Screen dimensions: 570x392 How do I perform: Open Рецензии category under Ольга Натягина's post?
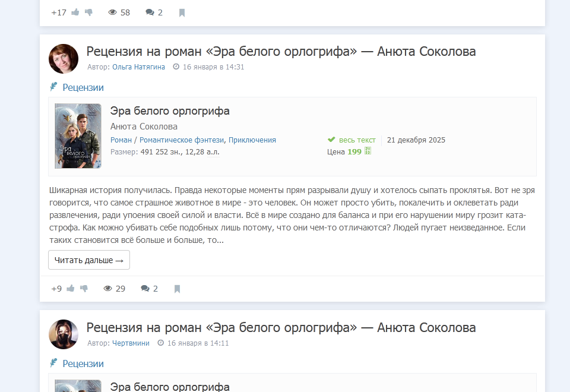[83, 87]
